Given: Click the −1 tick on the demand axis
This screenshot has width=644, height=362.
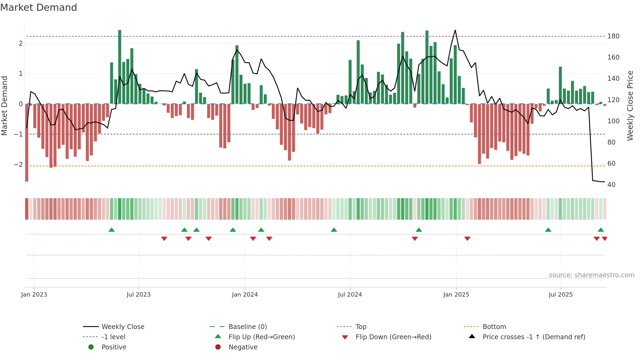Looking at the screenshot, I should (x=18, y=134).
